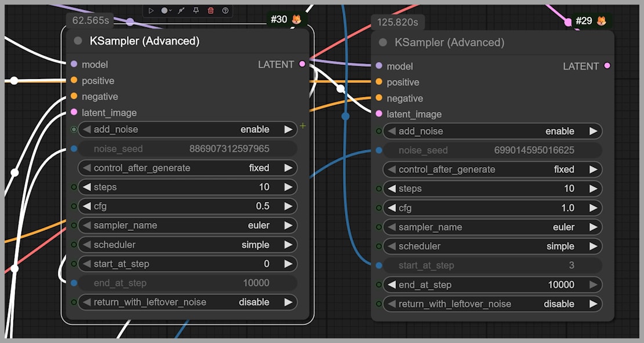Increase steps with right arrow on left node
The image size is (644, 343).
[288, 187]
